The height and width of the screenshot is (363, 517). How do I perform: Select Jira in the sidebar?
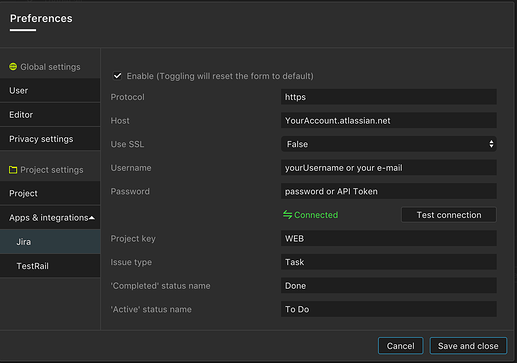50,242
